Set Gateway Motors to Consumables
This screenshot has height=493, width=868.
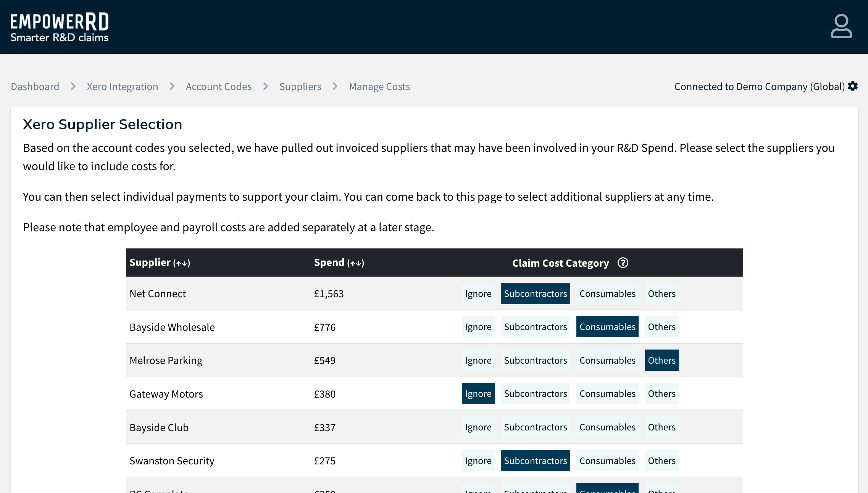coord(607,393)
